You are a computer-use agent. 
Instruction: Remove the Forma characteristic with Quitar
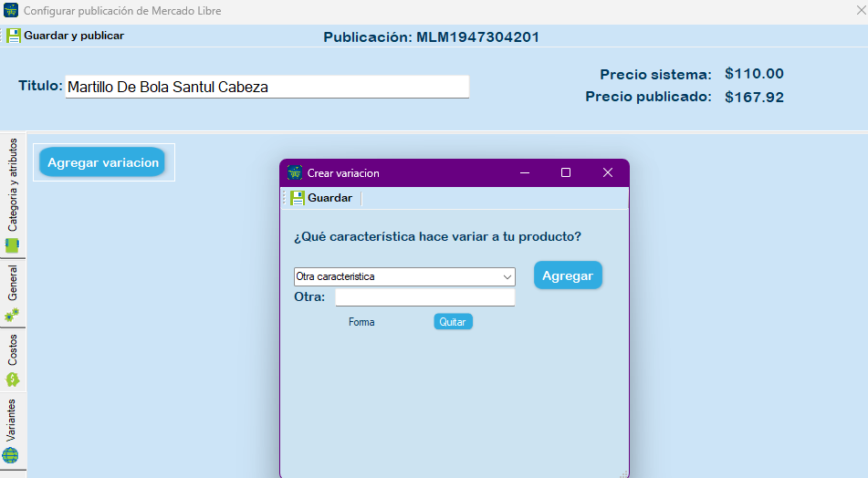pyautogui.click(x=453, y=322)
